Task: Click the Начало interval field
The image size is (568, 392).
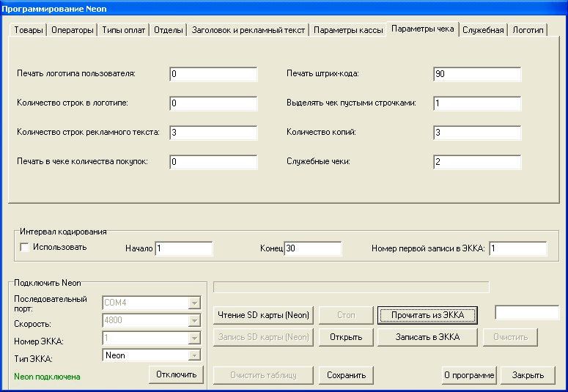Action: pyautogui.click(x=184, y=248)
